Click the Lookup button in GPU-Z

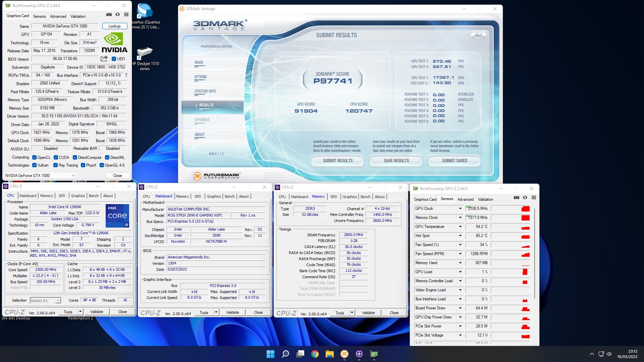pos(114,26)
